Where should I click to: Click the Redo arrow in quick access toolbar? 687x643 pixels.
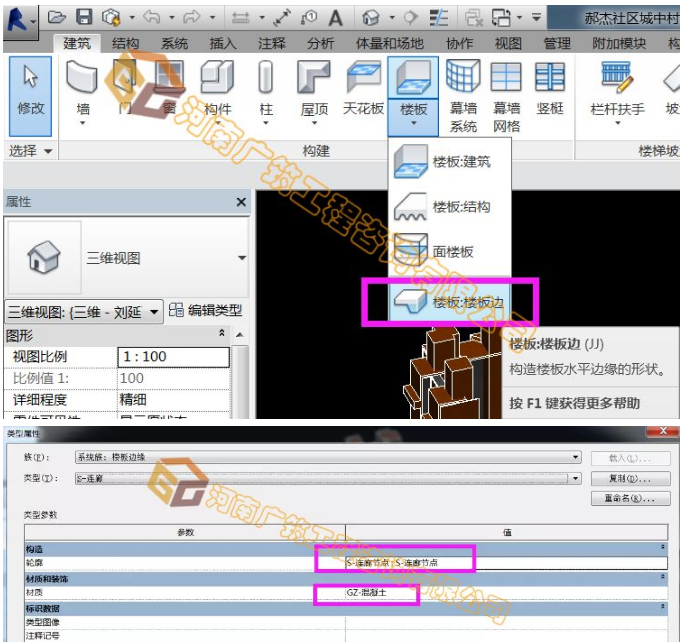(192, 18)
